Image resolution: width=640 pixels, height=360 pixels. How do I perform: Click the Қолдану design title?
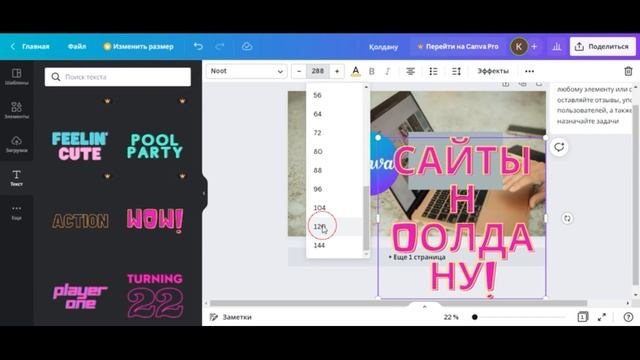tap(383, 47)
